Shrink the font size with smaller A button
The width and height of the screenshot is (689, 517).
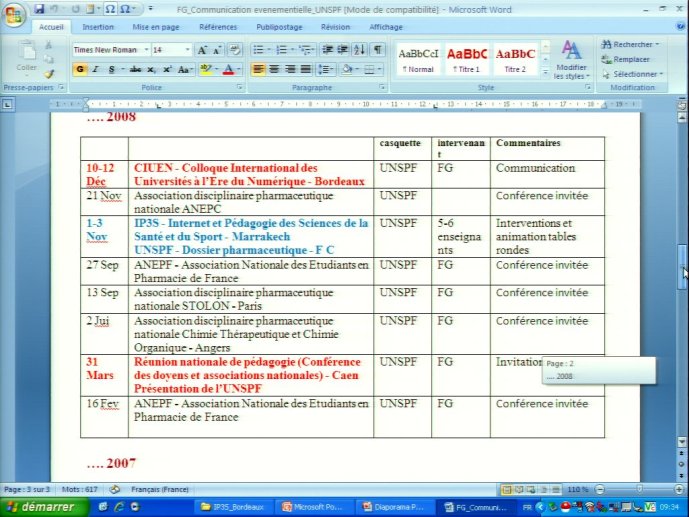point(217,50)
